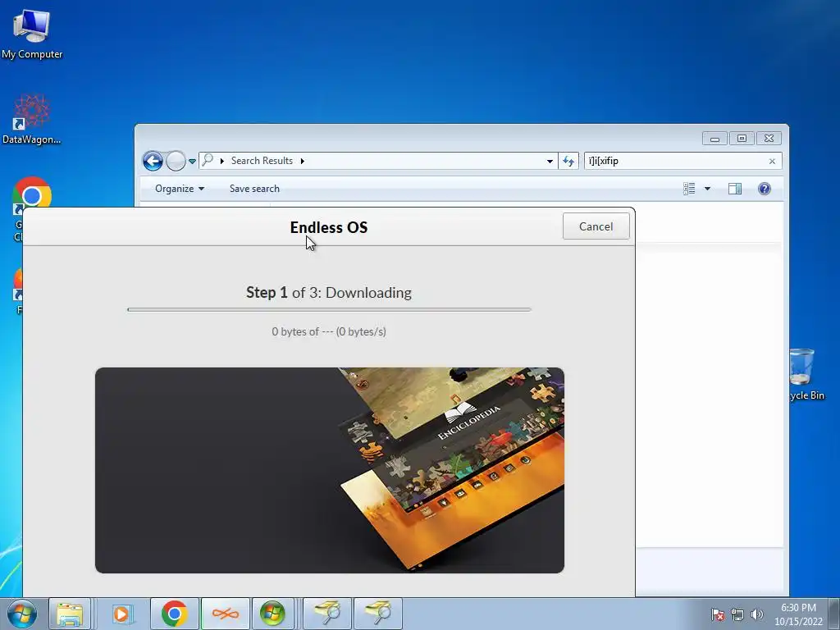Open the Action Center flag tray icon
Image resolution: width=840 pixels, height=630 pixels.
[x=717, y=614]
